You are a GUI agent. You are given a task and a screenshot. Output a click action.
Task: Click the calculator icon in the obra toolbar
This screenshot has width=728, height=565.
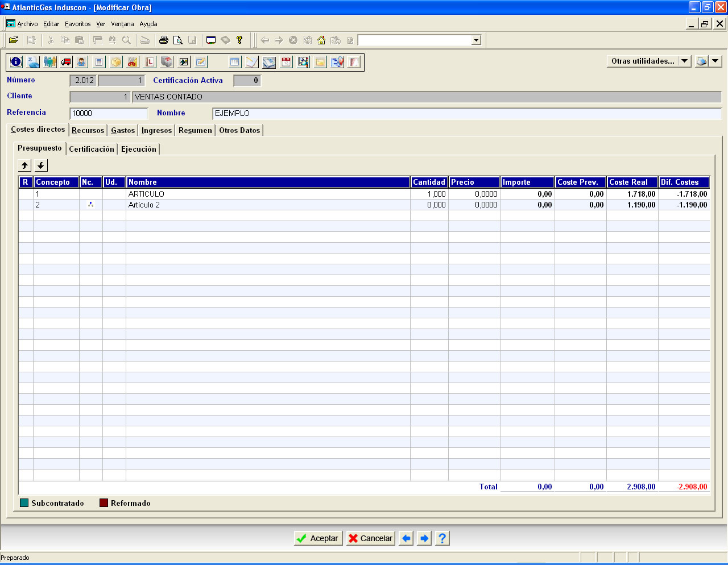click(99, 62)
